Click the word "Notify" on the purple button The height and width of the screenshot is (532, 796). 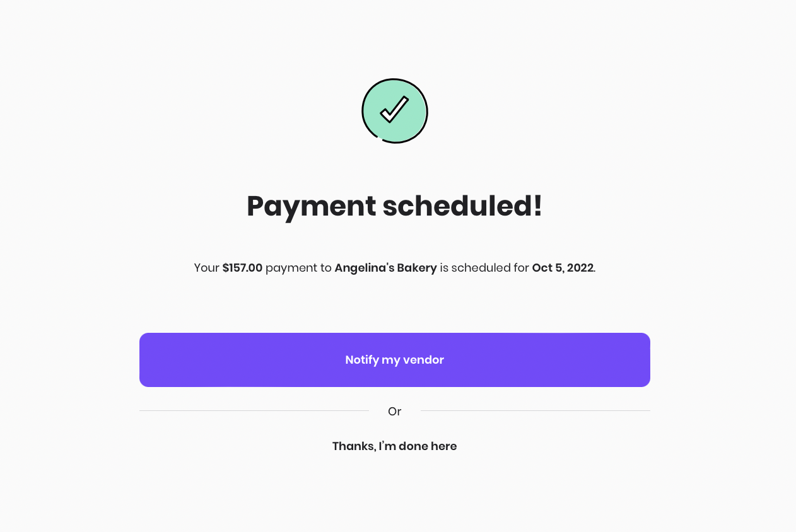tap(362, 360)
